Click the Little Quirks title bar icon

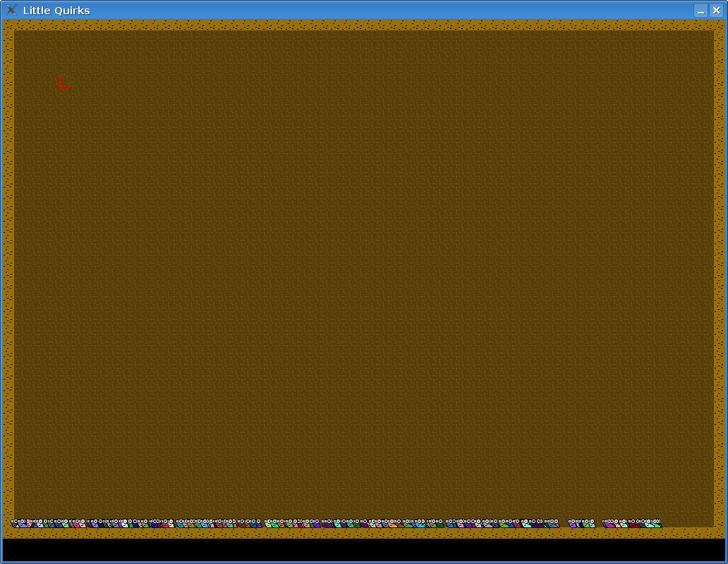[x=11, y=10]
